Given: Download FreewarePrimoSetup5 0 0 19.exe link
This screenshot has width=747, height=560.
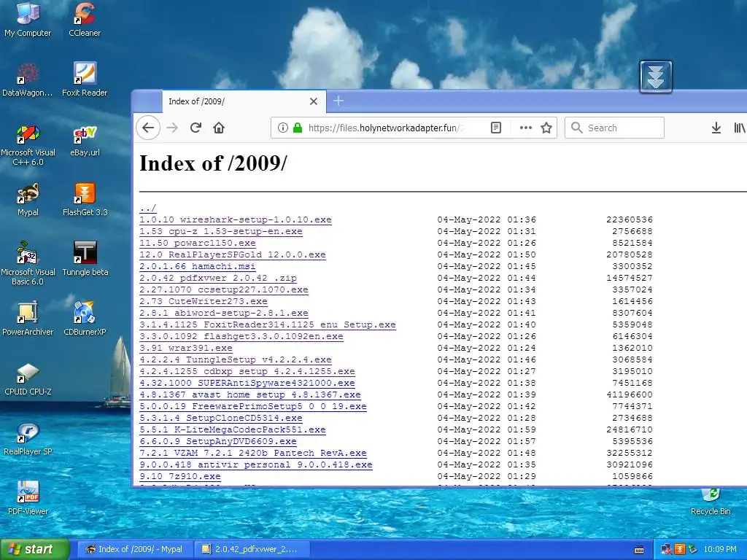Looking at the screenshot, I should [253, 406].
